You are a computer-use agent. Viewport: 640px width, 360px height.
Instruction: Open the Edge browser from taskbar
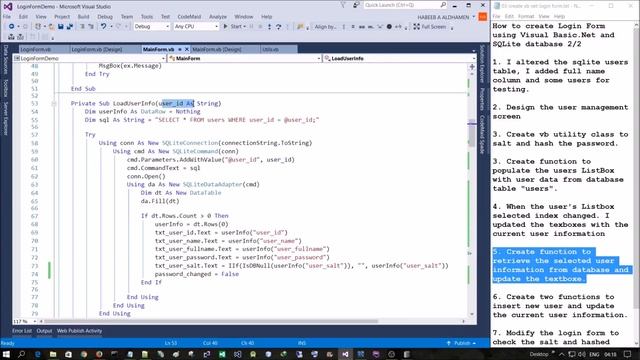pos(38,354)
